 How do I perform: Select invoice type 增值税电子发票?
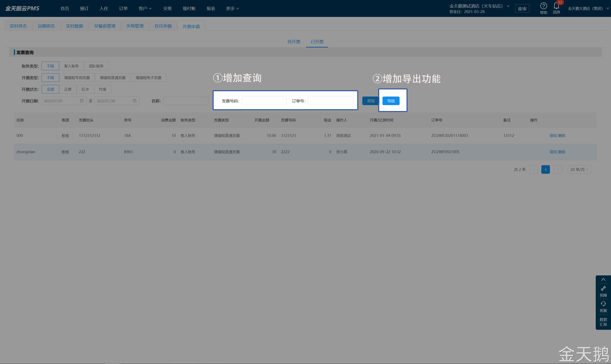(149, 78)
